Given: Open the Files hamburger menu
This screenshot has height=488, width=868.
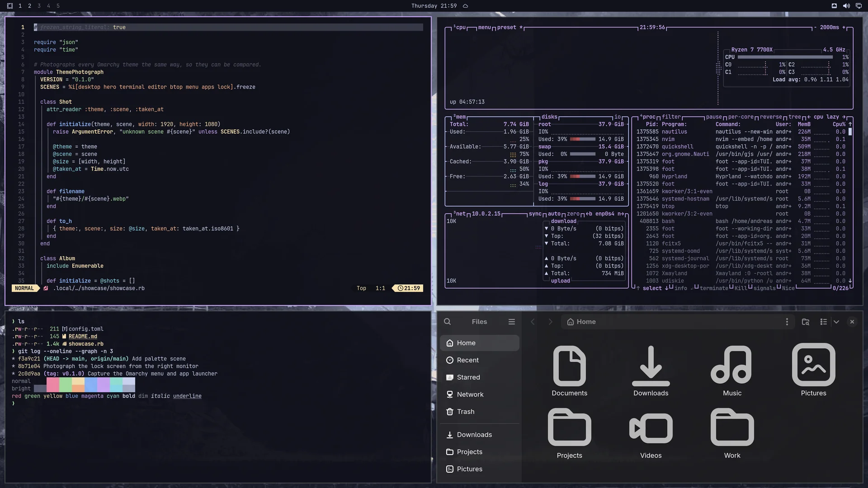Looking at the screenshot, I should click(512, 322).
